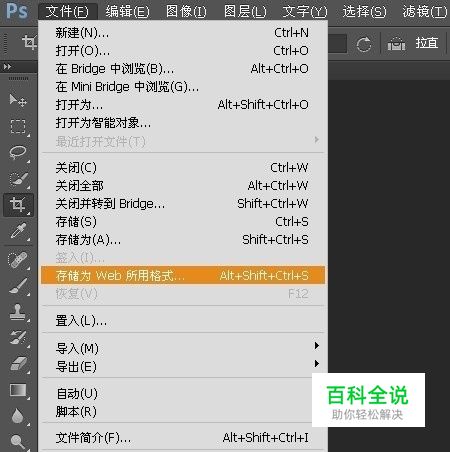The height and width of the screenshot is (452, 450).
Task: Choose 存储为(A)... menu entry
Action: coord(183,240)
